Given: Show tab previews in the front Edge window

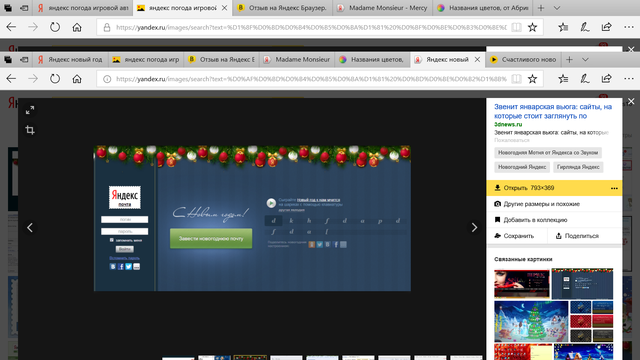Looking at the screenshot, I should (x=585, y=60).
